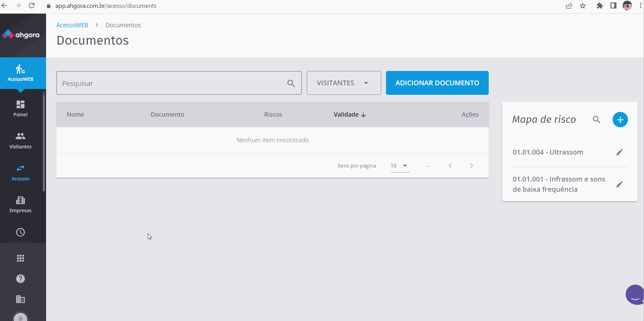Open the chat support bubble
Viewport: 644px width, 321px height.
pyautogui.click(x=634, y=294)
